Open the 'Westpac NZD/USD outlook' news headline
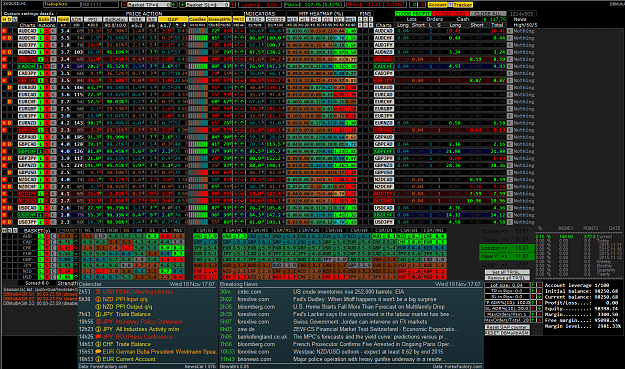Image resolution: width=625 pixels, height=369 pixels. [368, 351]
